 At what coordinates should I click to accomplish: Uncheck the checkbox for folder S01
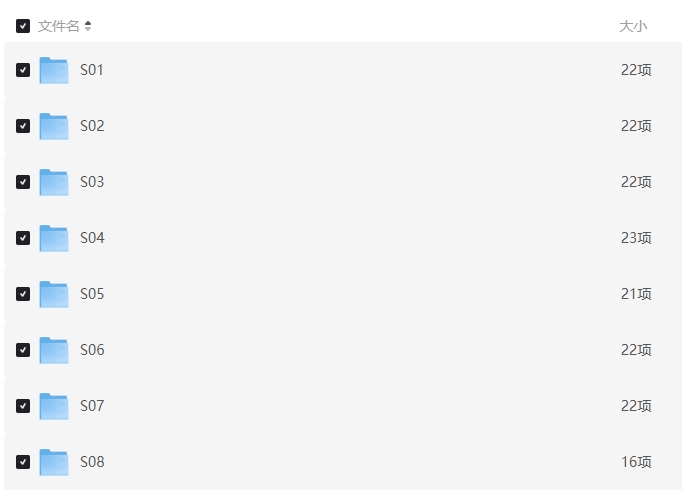coord(23,70)
